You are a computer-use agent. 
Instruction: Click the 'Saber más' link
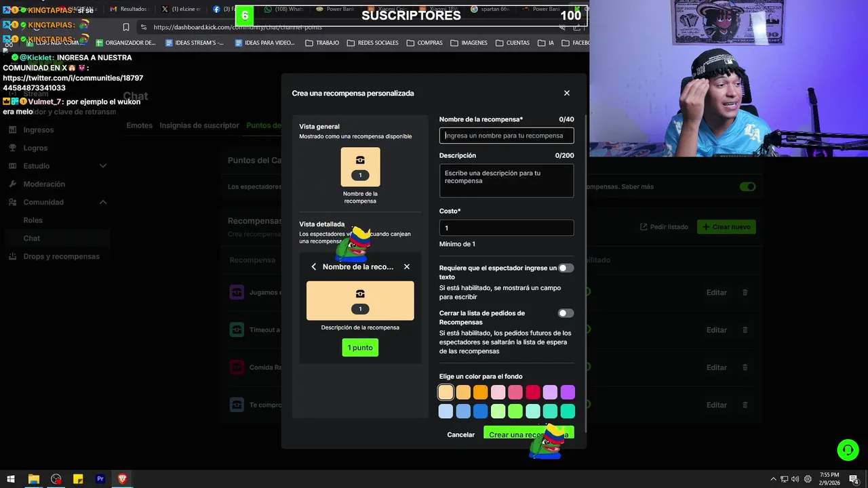[638, 186]
